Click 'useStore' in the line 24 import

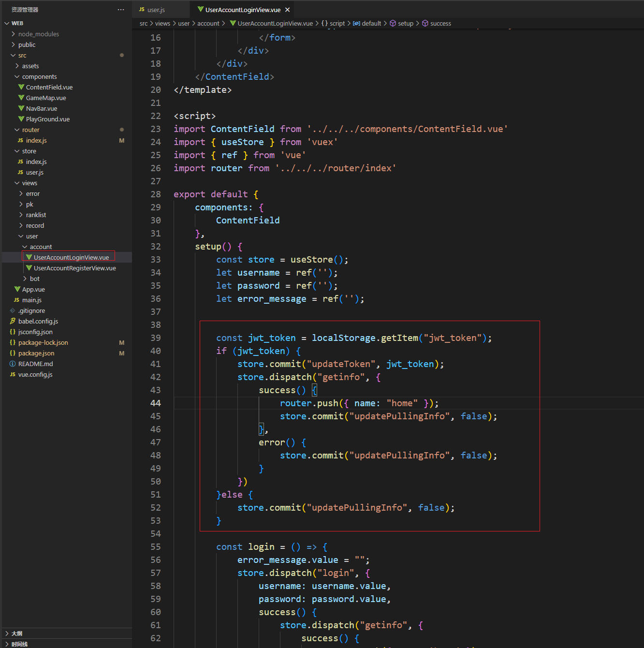pos(243,142)
